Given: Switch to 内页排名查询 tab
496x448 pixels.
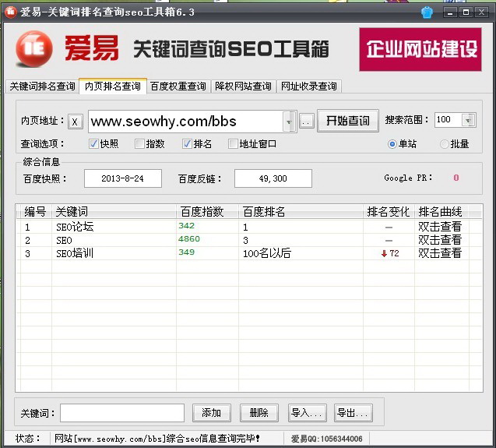Looking at the screenshot, I should pyautogui.click(x=113, y=86).
